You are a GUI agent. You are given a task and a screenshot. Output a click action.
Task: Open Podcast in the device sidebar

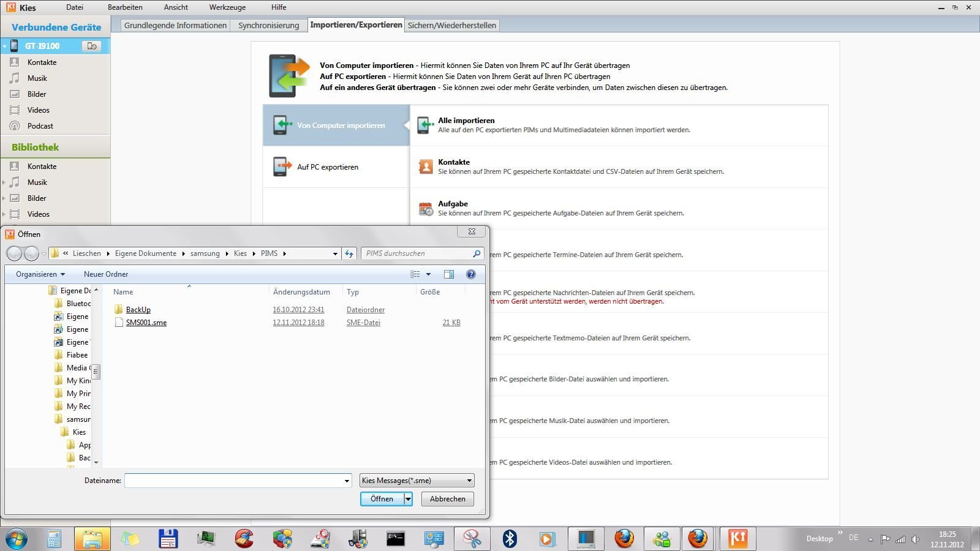(40, 126)
